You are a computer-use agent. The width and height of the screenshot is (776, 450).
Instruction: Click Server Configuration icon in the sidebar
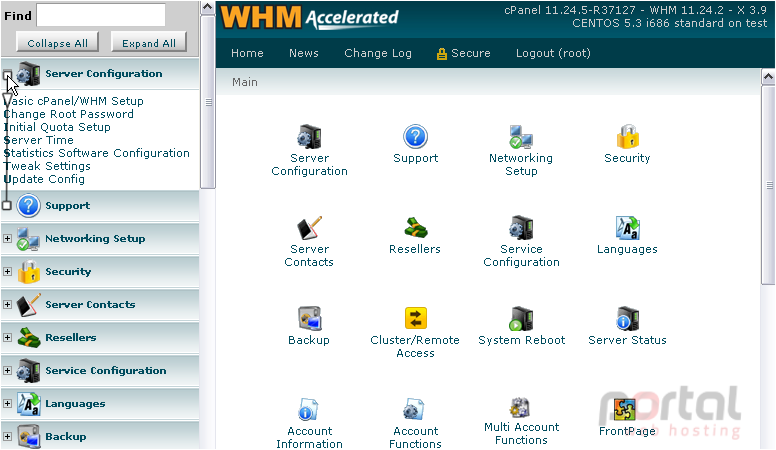[x=28, y=74]
